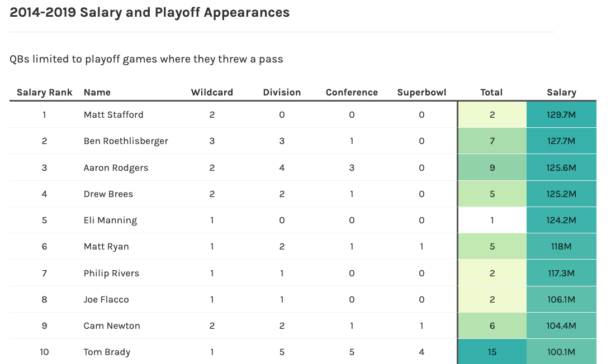611x364 pixels.
Task: Select Matt Stafford's name cell
Action: point(113,115)
